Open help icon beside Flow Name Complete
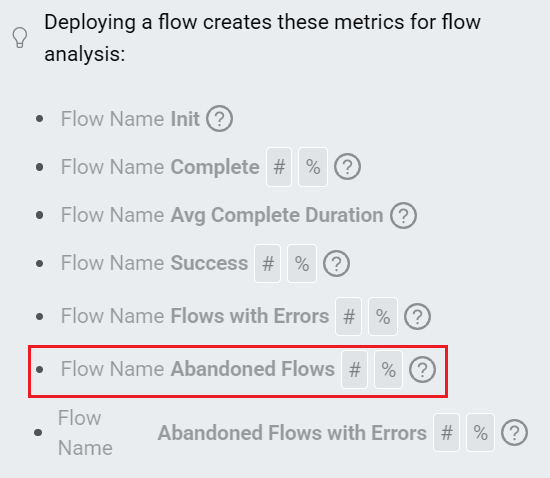This screenshot has width=550, height=478. (x=347, y=167)
